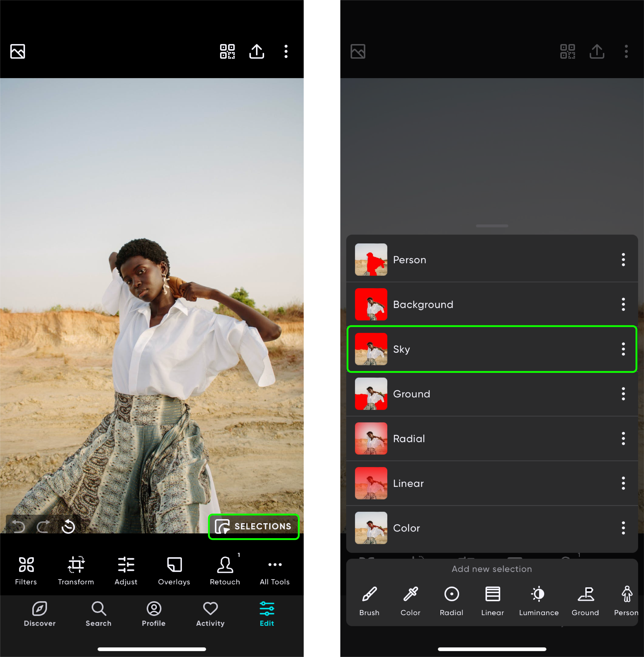This screenshot has height=657, width=644.
Task: Switch to the Activity tab
Action: [210, 614]
